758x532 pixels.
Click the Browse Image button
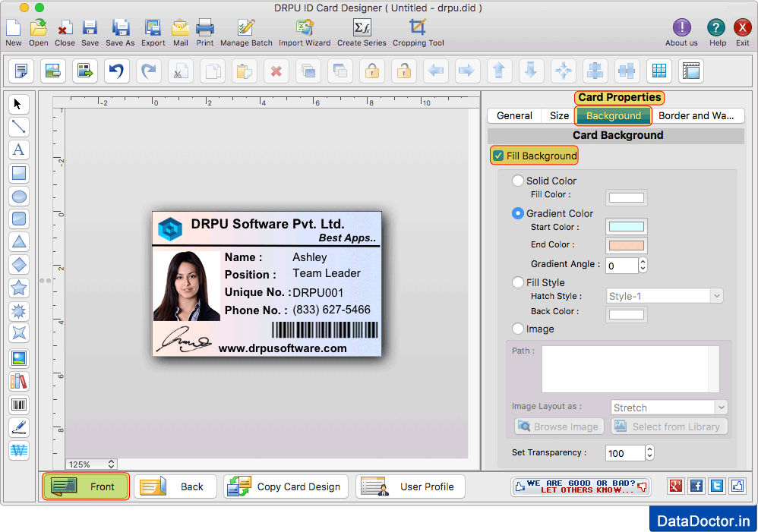click(559, 427)
